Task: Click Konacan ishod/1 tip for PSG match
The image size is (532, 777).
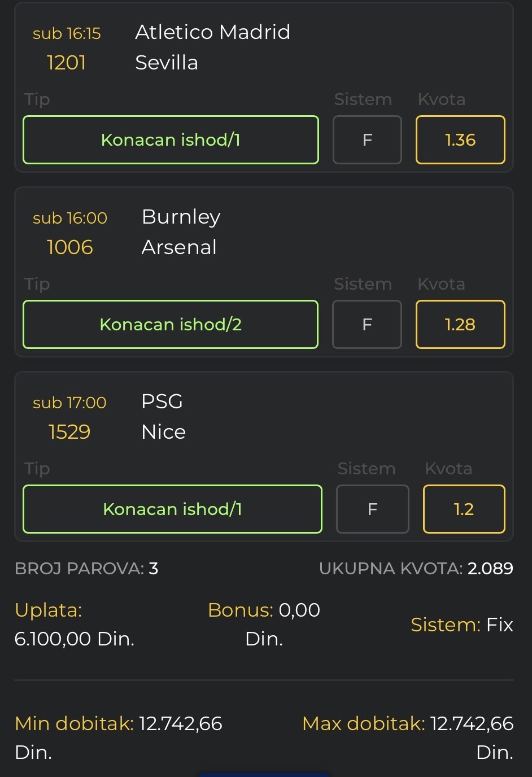Action: pyautogui.click(x=172, y=509)
